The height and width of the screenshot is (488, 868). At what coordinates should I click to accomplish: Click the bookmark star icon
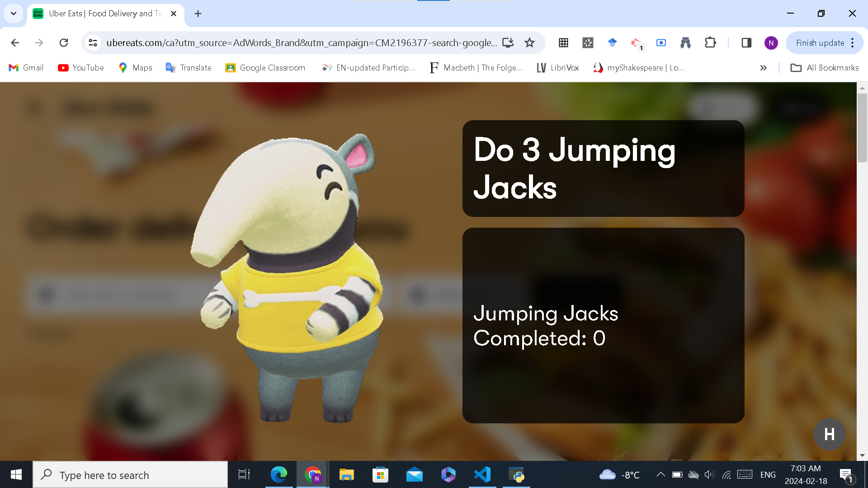click(x=529, y=43)
